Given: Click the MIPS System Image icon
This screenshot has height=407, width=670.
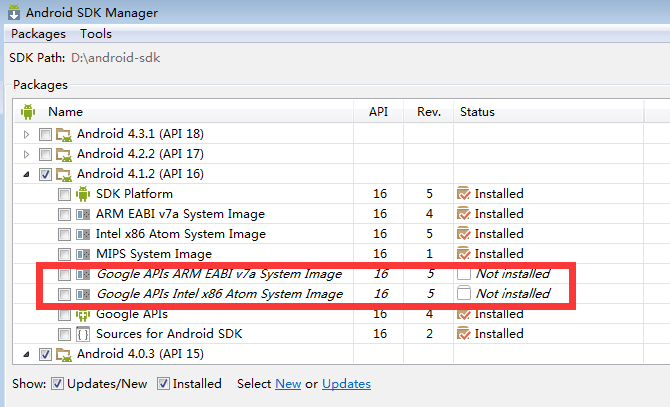Looking at the screenshot, I should pos(83,254).
